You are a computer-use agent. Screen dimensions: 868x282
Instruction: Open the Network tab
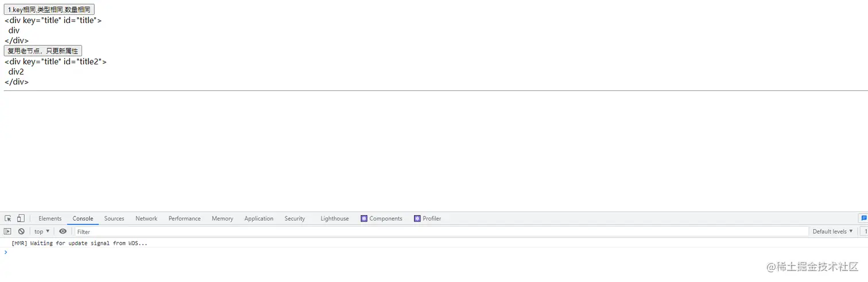(146, 218)
